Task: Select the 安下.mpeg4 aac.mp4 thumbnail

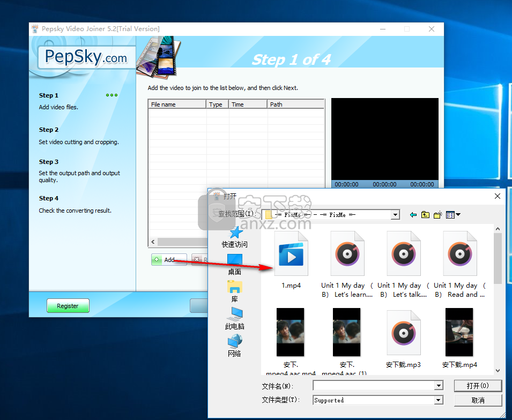Action: click(x=290, y=332)
